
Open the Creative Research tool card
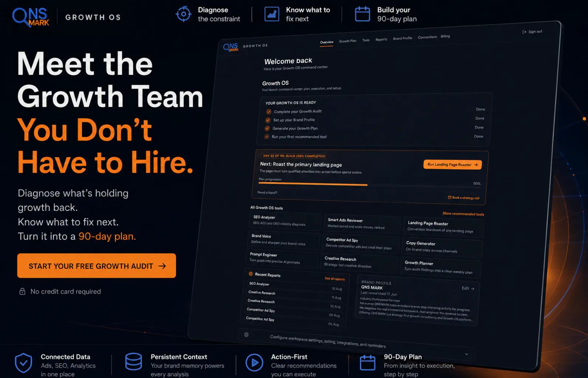pos(359,262)
